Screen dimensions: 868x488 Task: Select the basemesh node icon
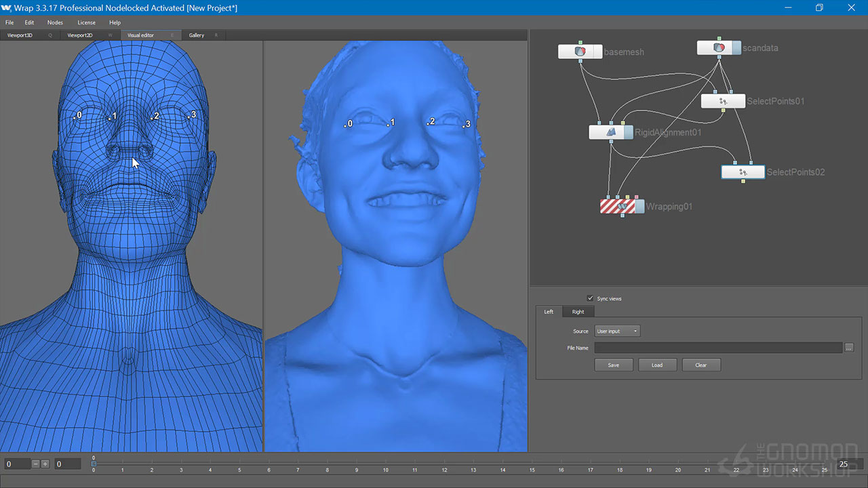coord(579,52)
